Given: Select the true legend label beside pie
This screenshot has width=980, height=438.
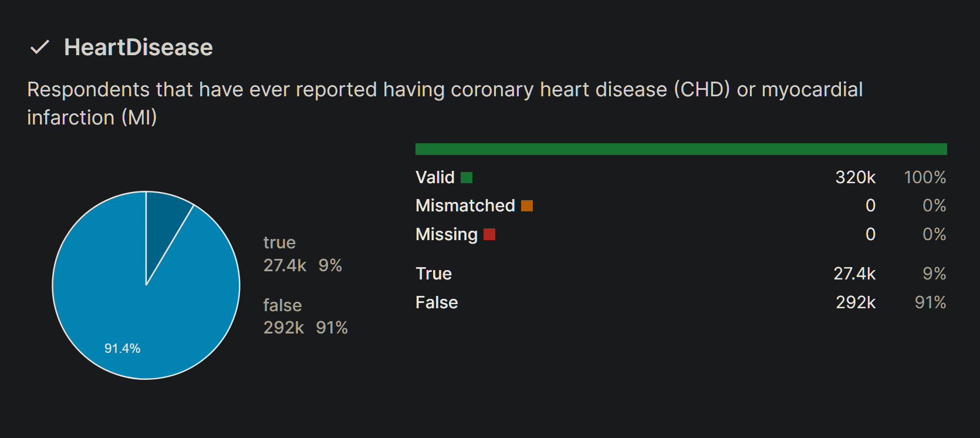Looking at the screenshot, I should (279, 242).
